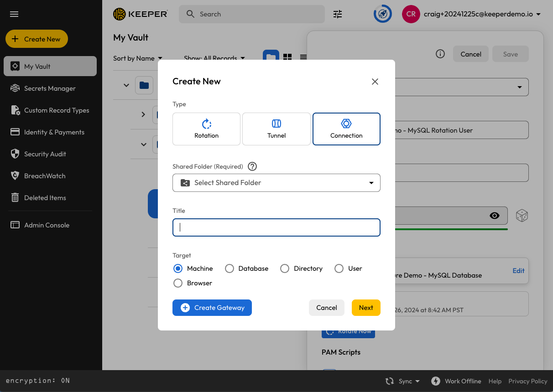Click the rocket progress icon in header
Viewport: 553px width, 392px height.
[x=383, y=14]
